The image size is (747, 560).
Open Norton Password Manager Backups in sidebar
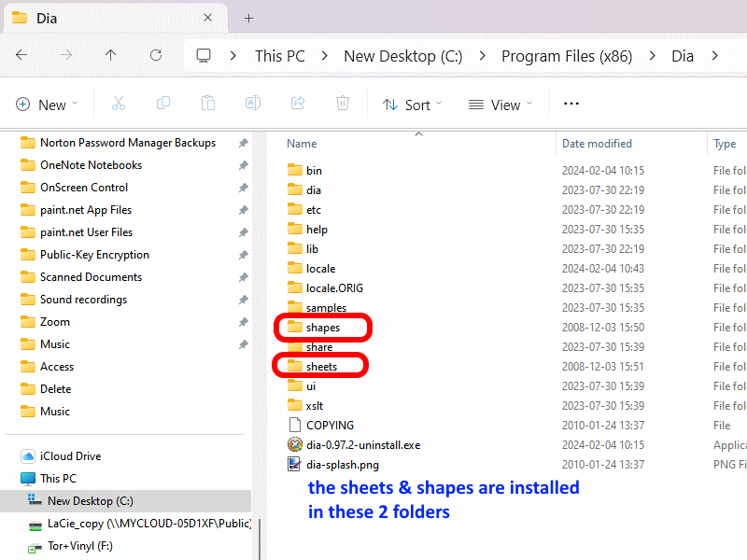click(119, 143)
